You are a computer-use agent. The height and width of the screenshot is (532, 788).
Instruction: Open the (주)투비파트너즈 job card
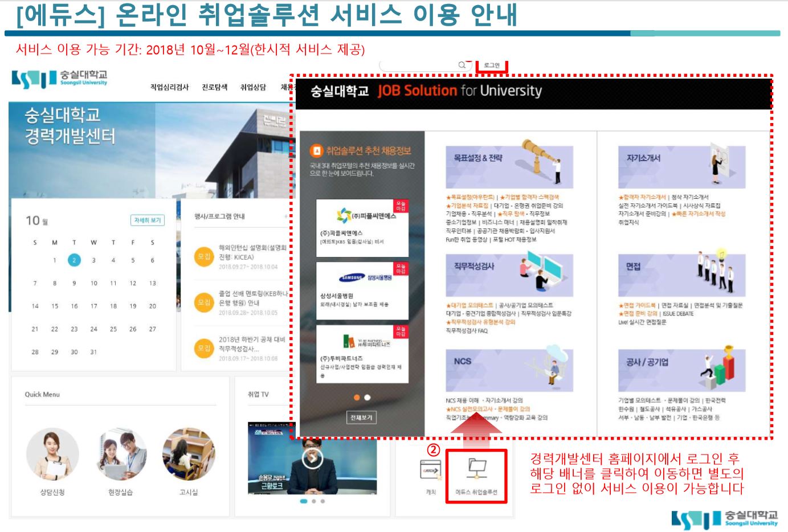coord(362,354)
